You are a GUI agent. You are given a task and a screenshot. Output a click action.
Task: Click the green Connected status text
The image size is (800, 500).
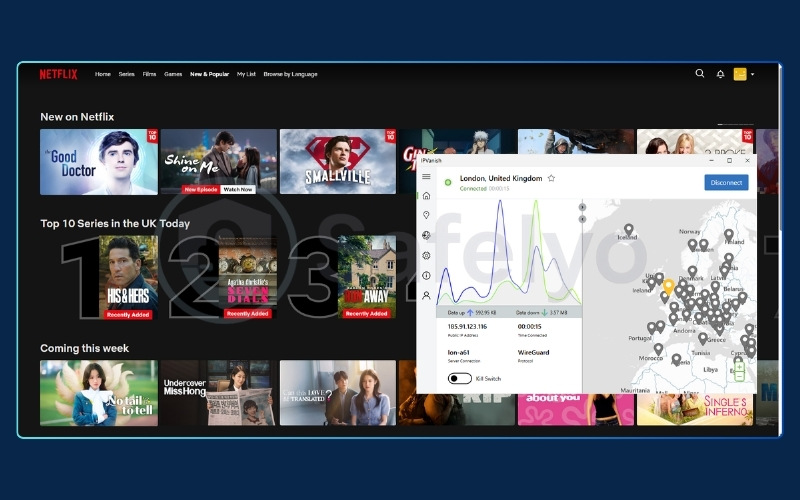click(x=473, y=189)
